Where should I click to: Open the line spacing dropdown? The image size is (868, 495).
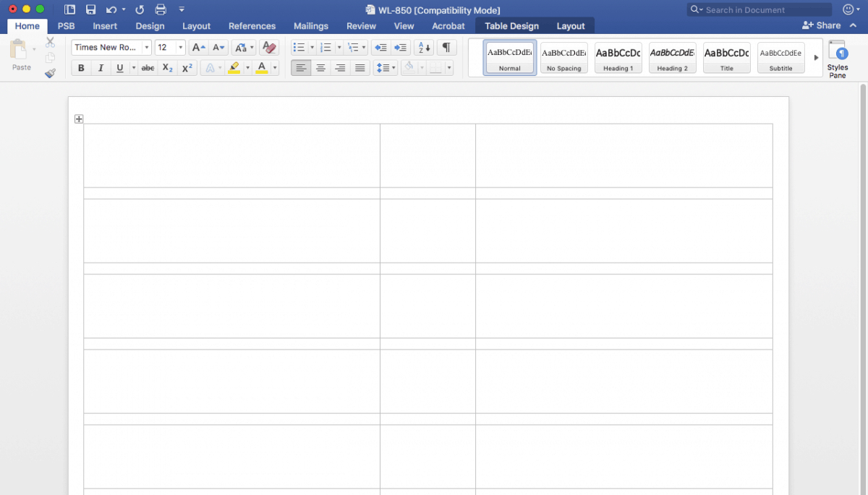coord(386,68)
